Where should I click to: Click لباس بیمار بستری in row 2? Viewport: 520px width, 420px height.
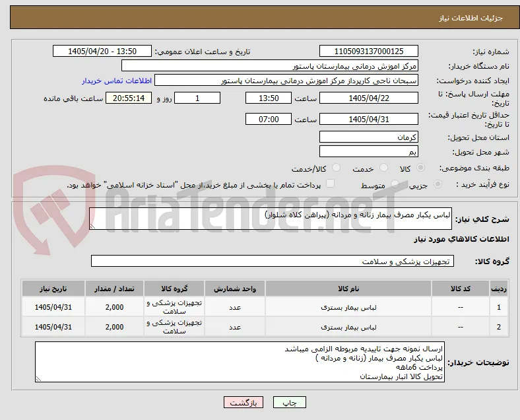pos(348,327)
